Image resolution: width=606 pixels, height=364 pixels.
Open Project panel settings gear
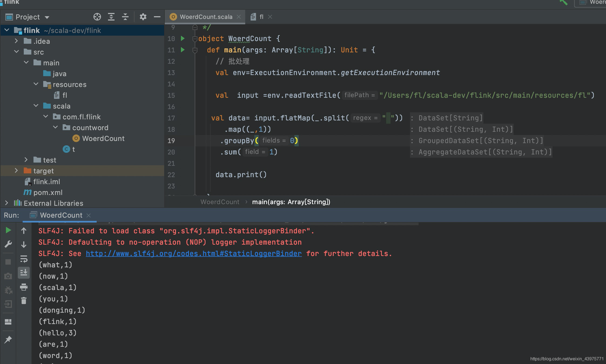[143, 17]
